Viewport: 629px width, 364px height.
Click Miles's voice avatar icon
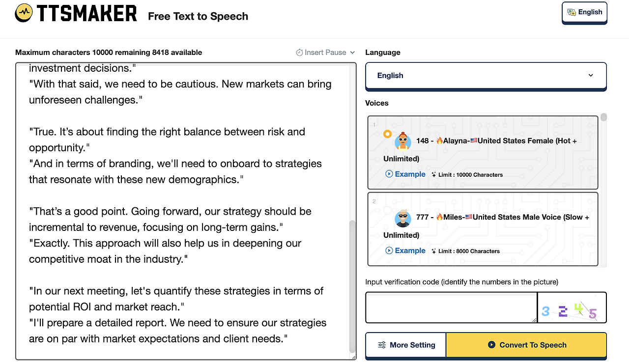(x=403, y=218)
